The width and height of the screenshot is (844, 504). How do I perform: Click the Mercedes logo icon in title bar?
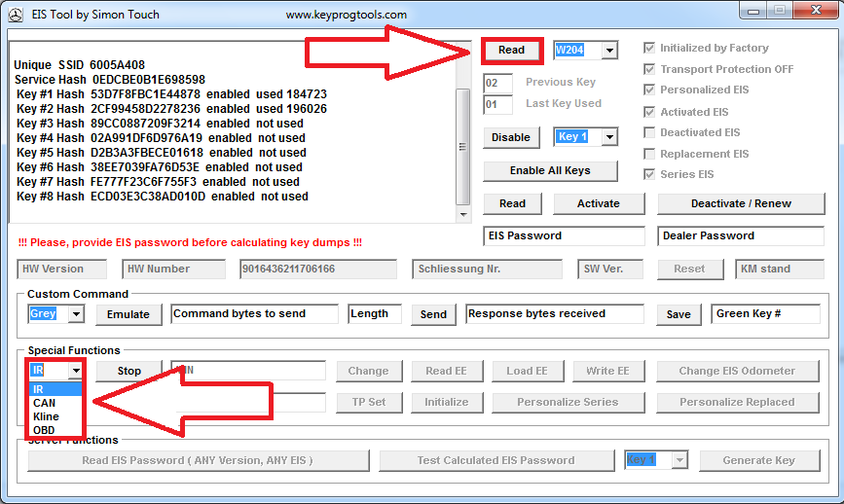tap(16, 15)
